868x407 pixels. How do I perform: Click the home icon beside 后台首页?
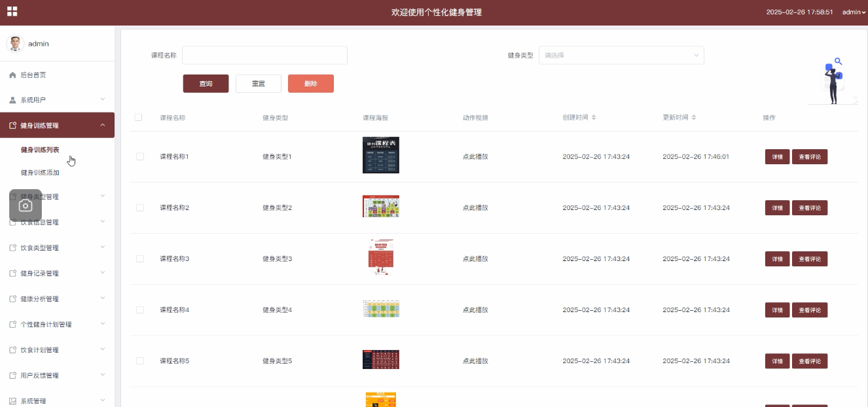coord(12,75)
